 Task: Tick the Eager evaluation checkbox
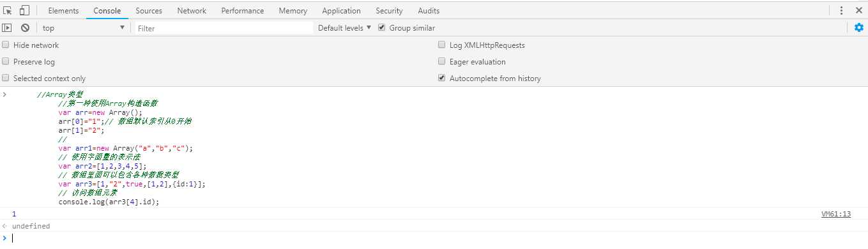pyautogui.click(x=442, y=62)
